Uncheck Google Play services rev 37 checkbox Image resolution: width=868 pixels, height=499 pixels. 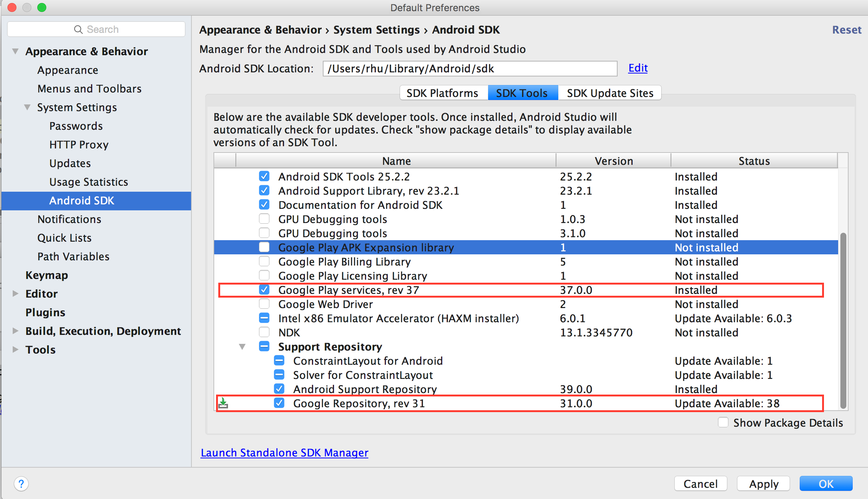(264, 289)
